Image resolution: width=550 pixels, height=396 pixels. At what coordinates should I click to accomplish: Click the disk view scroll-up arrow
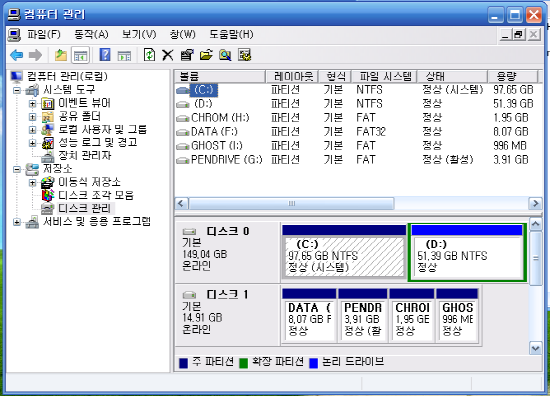[x=536, y=224]
